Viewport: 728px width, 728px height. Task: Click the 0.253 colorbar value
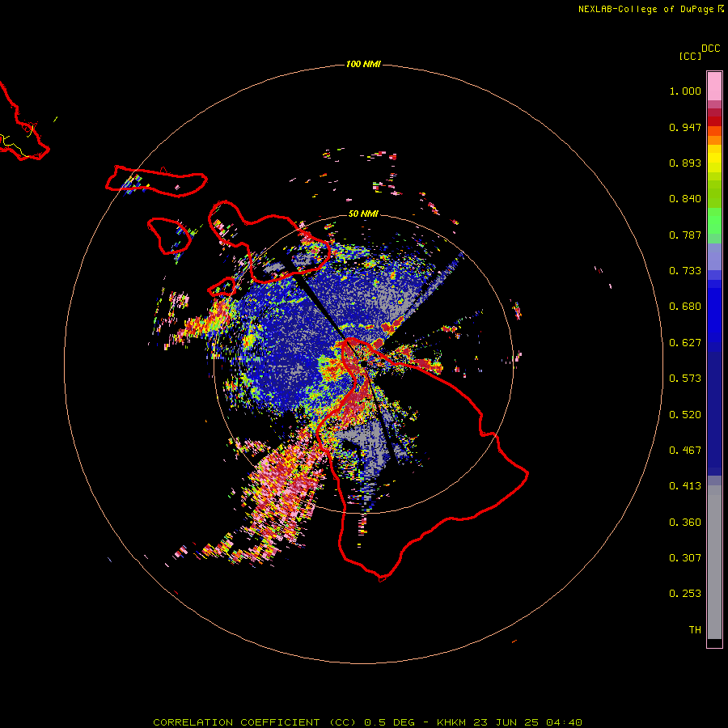point(685,594)
